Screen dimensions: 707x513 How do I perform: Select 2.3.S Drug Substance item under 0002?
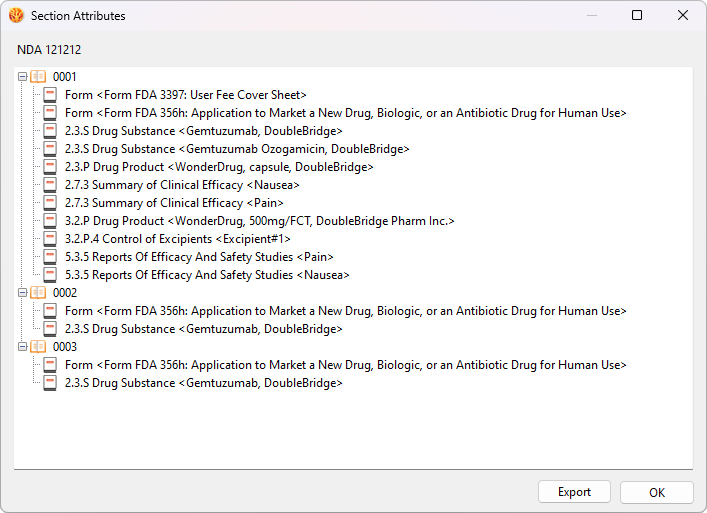(x=204, y=329)
